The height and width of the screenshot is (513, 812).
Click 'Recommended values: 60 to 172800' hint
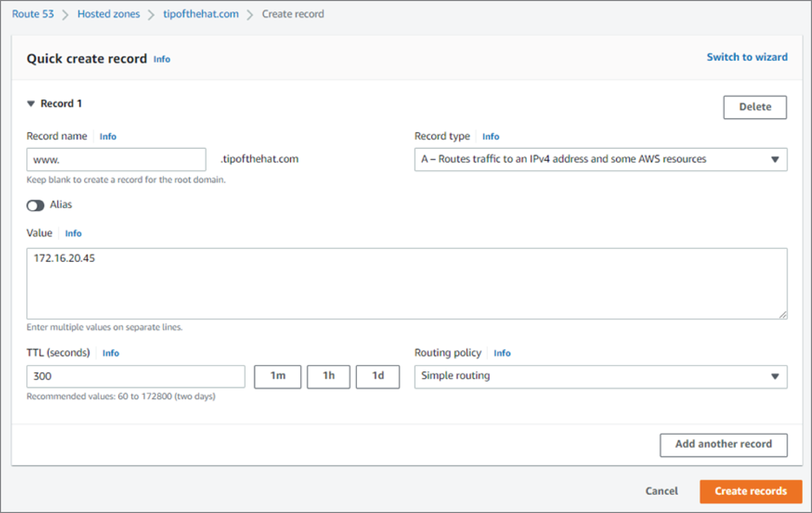tap(121, 396)
